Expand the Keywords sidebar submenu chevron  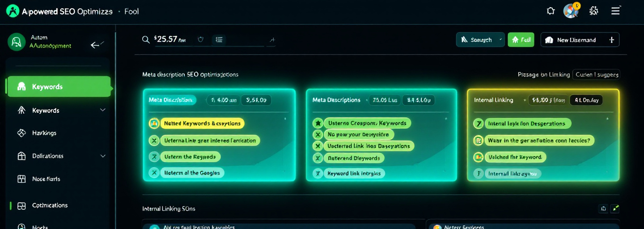102,110
